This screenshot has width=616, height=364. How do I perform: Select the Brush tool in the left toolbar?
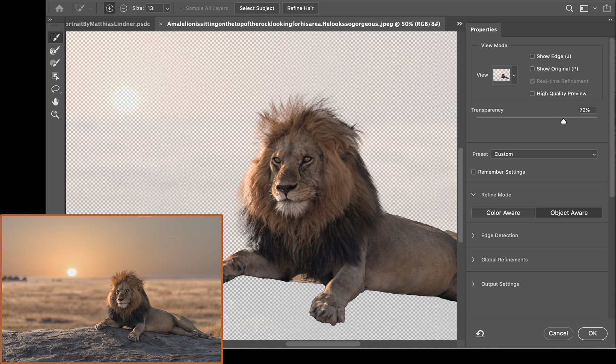click(55, 63)
